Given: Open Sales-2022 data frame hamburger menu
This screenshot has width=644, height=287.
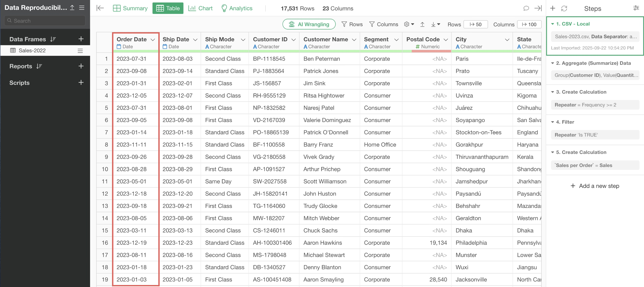Looking at the screenshot, I should point(80,51).
